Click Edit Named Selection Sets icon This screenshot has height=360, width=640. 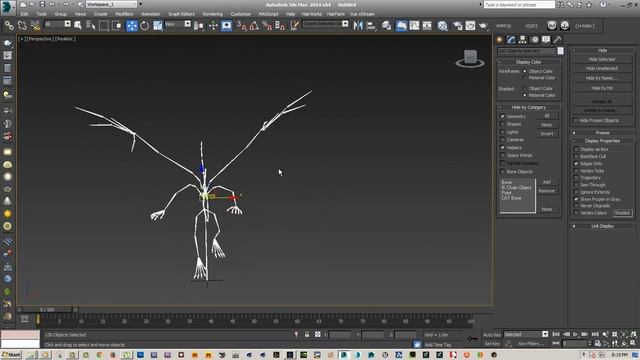click(294, 26)
